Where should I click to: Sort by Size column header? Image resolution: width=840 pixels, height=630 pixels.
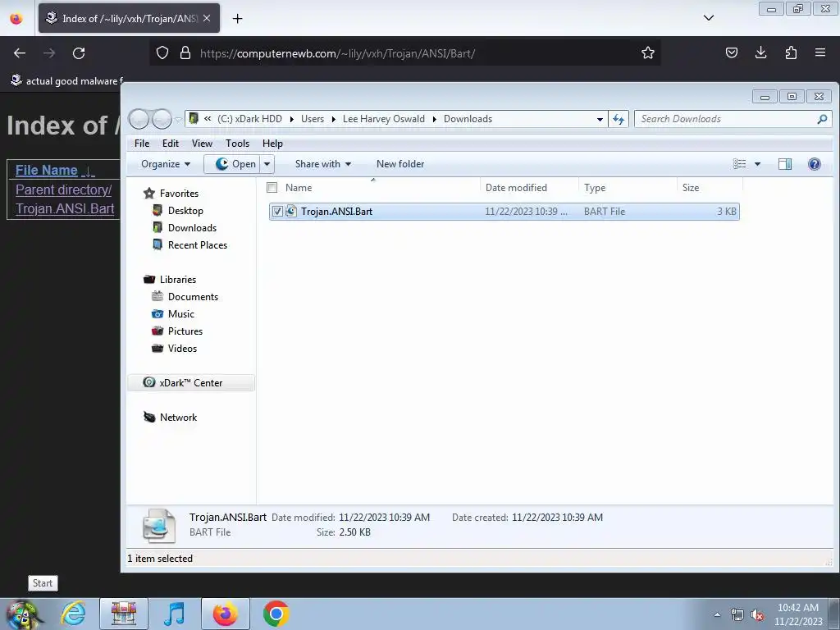(x=710, y=188)
